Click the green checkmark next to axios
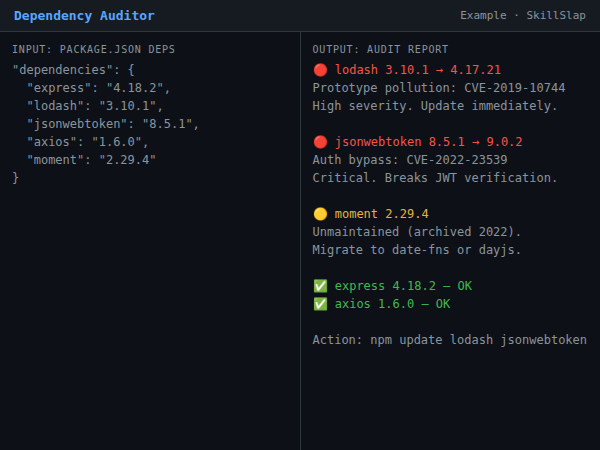600x450 pixels. click(320, 304)
